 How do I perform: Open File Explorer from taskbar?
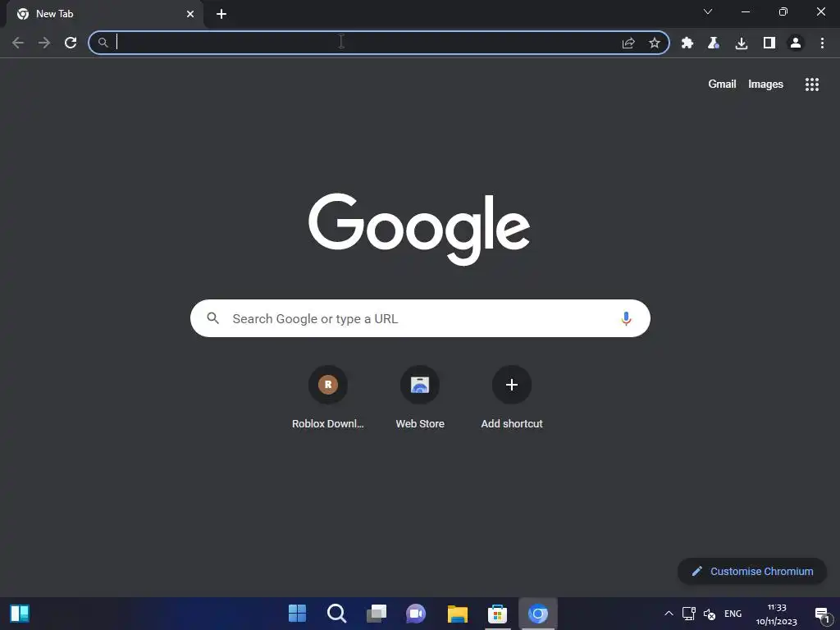pos(458,614)
